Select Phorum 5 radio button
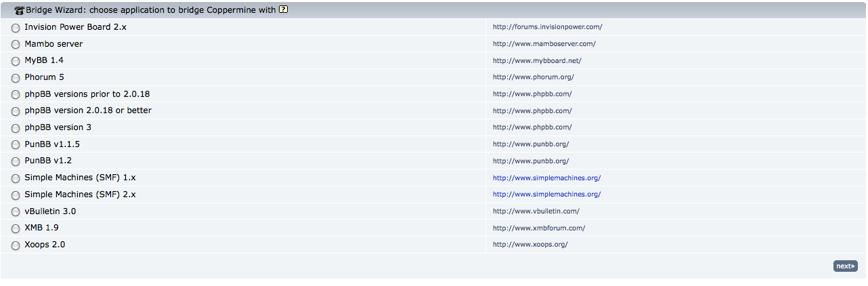 (x=16, y=78)
